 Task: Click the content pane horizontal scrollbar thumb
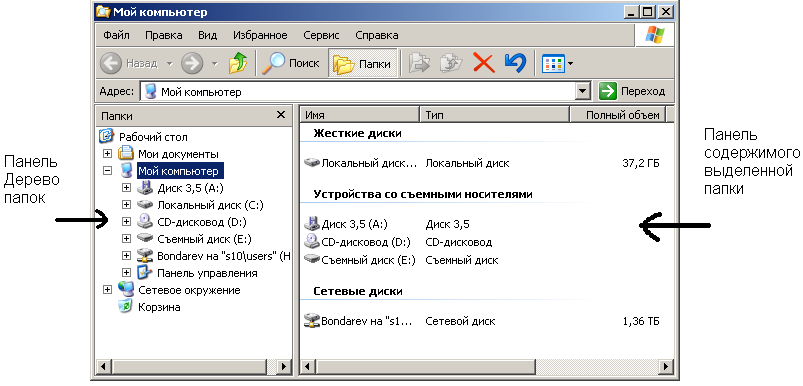point(425,367)
